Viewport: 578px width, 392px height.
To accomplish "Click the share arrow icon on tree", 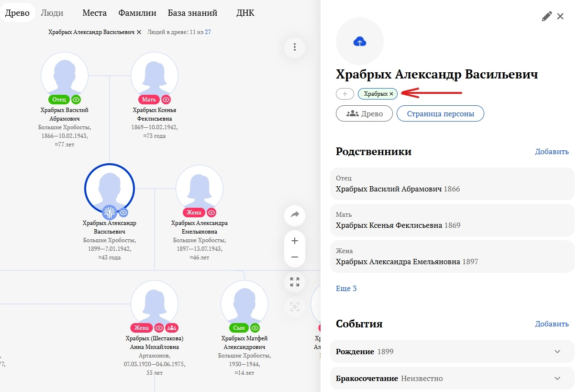I will click(x=295, y=215).
